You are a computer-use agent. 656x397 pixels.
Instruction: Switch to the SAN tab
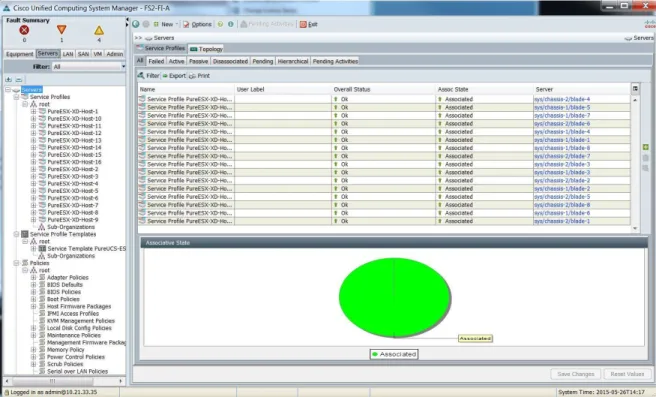pos(83,54)
